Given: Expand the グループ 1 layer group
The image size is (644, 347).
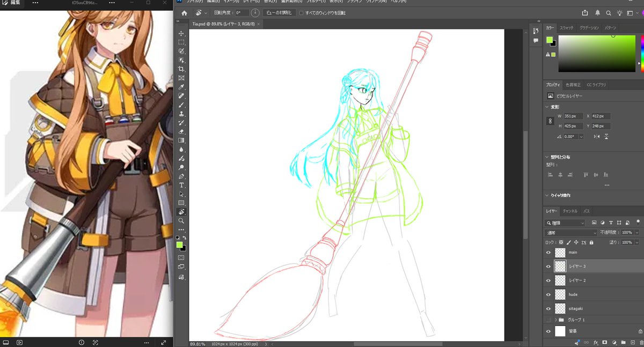Looking at the screenshot, I should 555,320.
